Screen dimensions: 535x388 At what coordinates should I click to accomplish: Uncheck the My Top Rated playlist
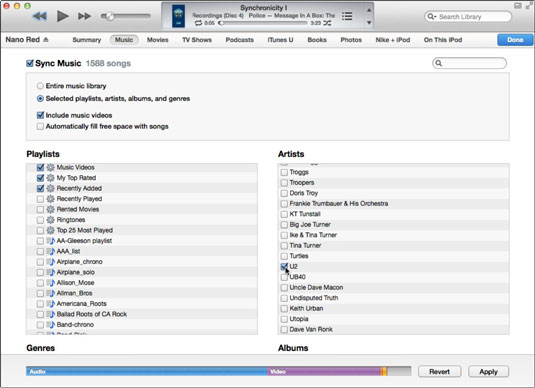point(40,178)
